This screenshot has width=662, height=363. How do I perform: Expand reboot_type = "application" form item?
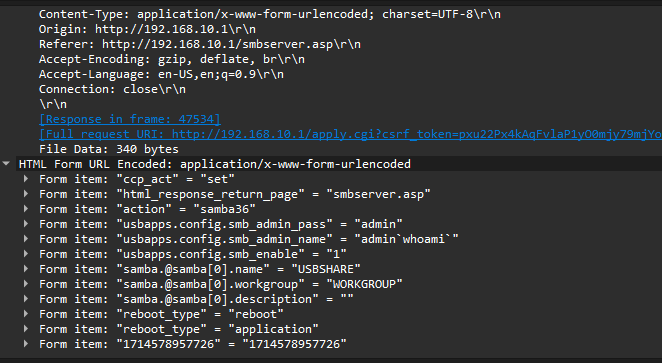pos(26,328)
